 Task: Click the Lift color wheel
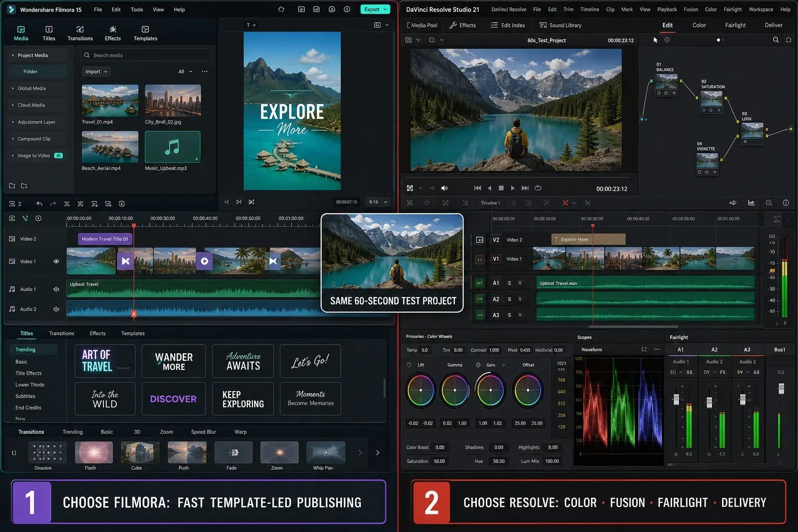click(420, 390)
